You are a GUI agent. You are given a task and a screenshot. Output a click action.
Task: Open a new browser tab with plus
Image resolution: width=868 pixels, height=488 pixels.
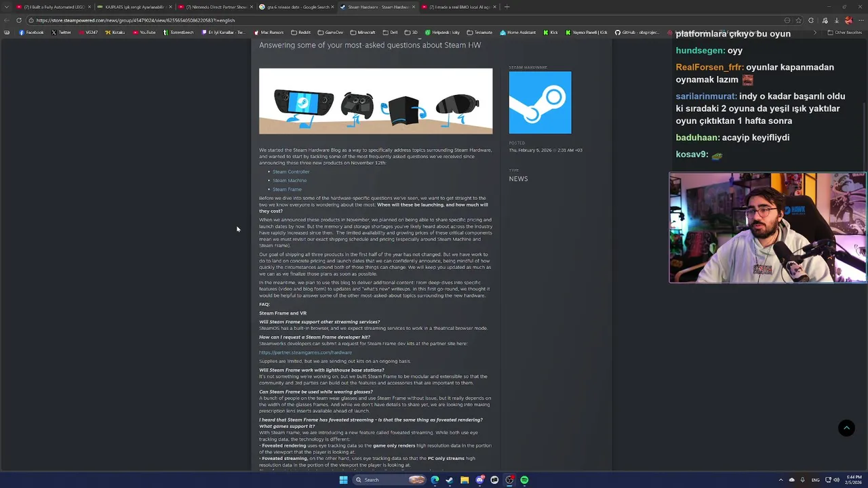507,7
